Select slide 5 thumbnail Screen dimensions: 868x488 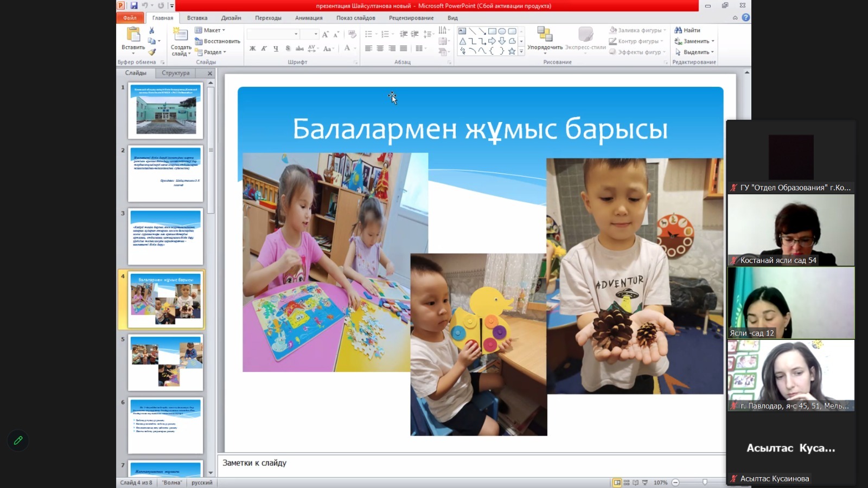coord(165,362)
